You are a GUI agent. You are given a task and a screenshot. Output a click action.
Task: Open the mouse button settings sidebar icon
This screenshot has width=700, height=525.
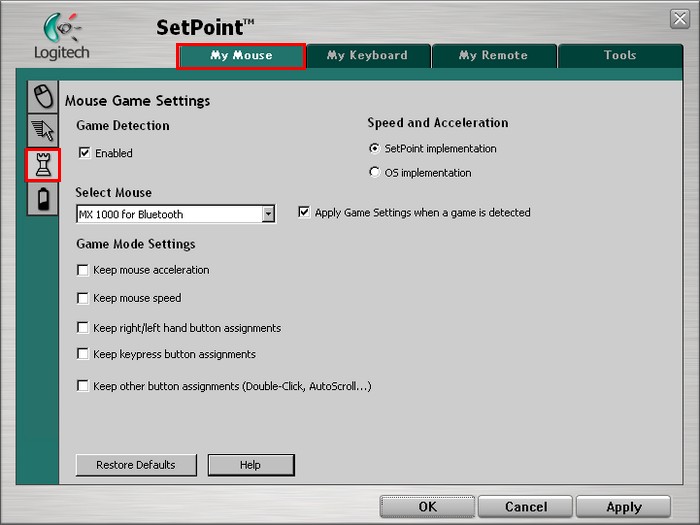pos(43,96)
